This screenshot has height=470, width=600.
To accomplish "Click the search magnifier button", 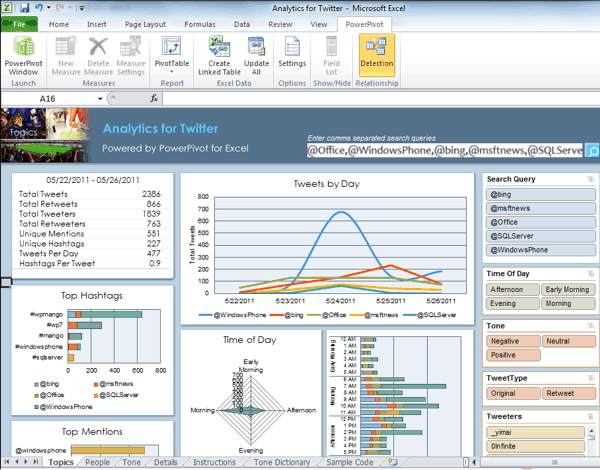I will (592, 151).
